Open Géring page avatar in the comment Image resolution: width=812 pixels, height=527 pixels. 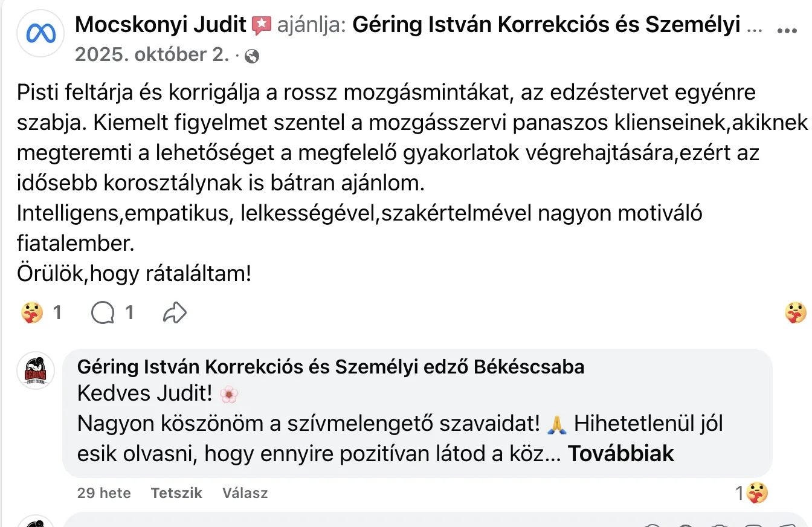pos(36,370)
